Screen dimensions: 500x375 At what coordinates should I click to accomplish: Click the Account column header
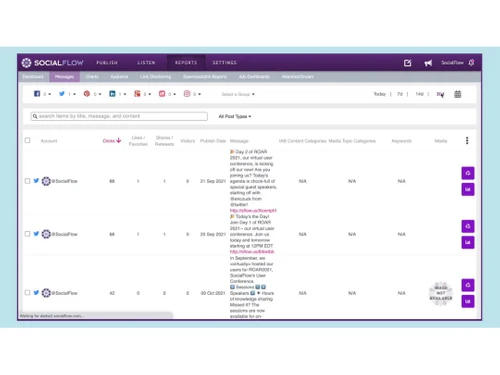[x=49, y=141]
